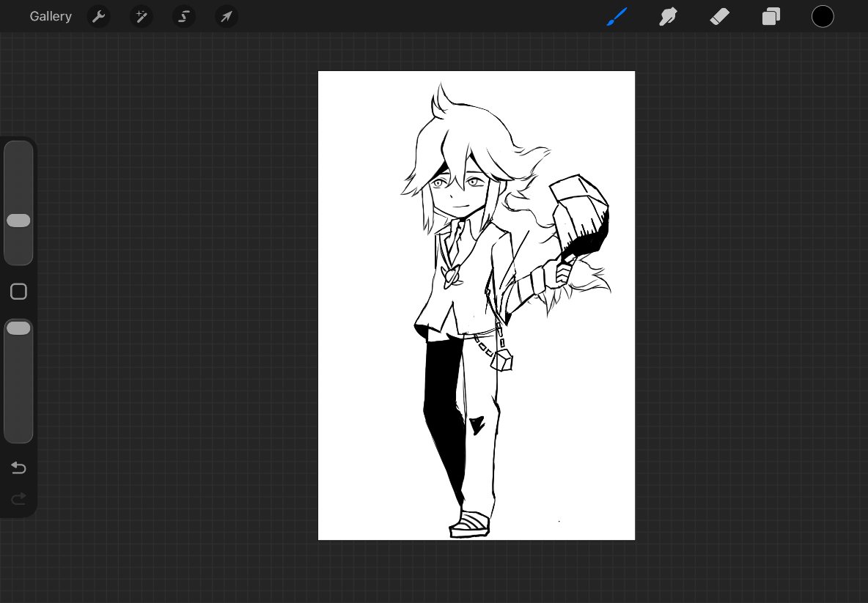Image resolution: width=868 pixels, height=603 pixels.
Task: Click the brush opacity slider handle
Action: pyautogui.click(x=18, y=328)
